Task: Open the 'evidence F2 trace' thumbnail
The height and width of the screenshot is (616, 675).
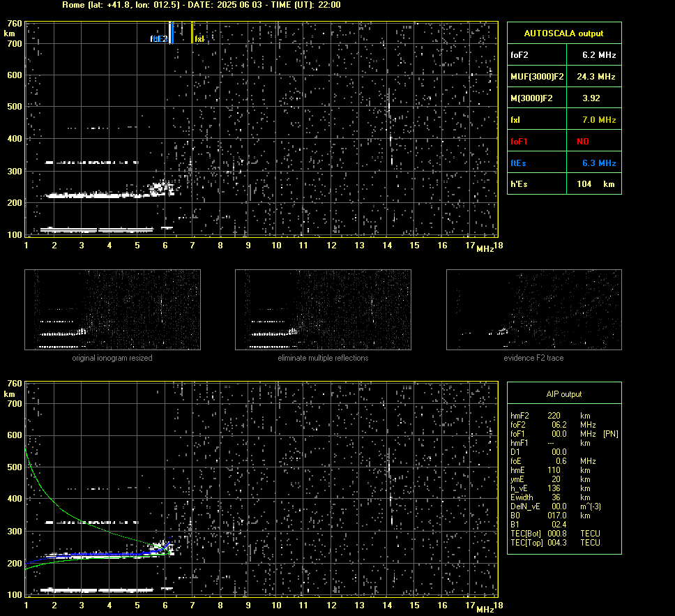Action: 534,310
